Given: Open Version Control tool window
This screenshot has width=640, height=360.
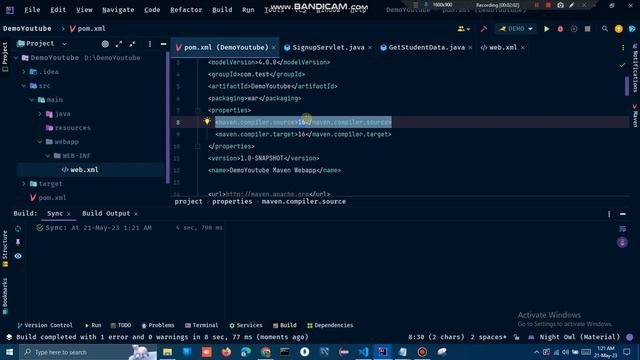Looking at the screenshot, I should click(x=45, y=325).
